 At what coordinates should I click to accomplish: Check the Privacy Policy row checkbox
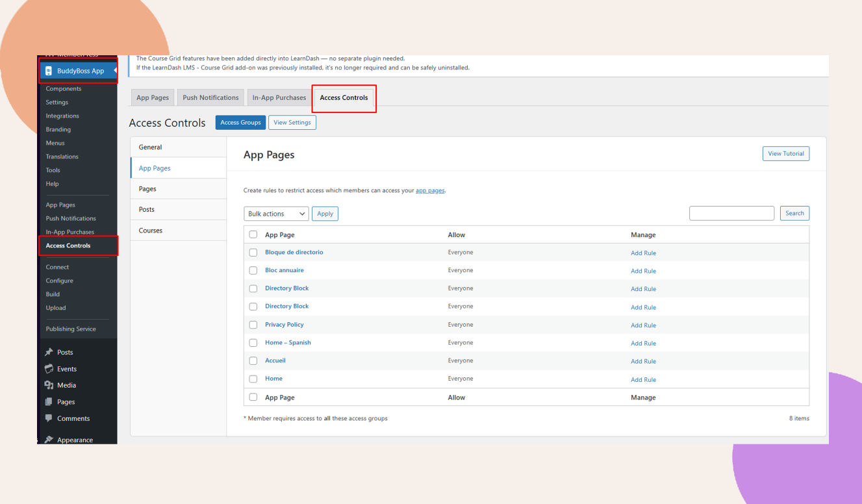(253, 325)
